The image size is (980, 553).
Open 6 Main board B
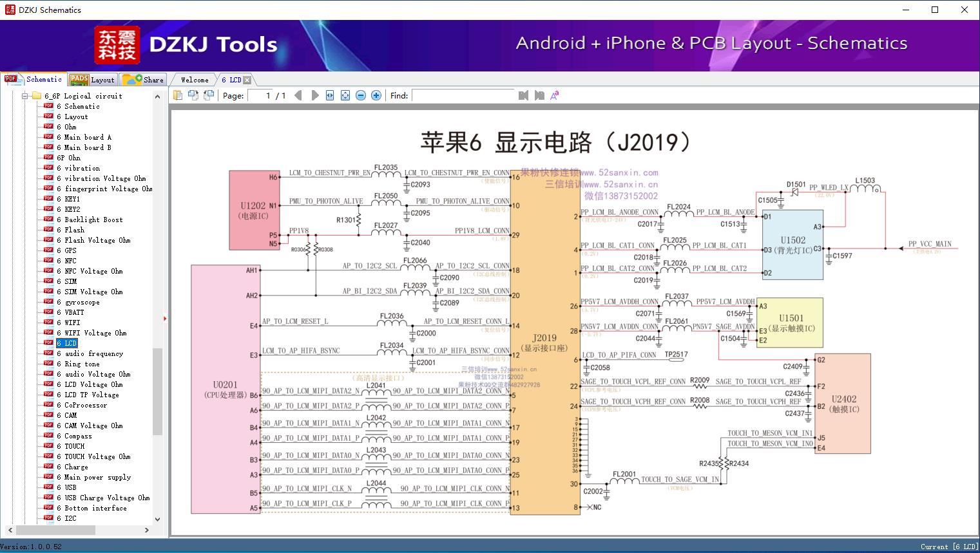click(x=84, y=147)
